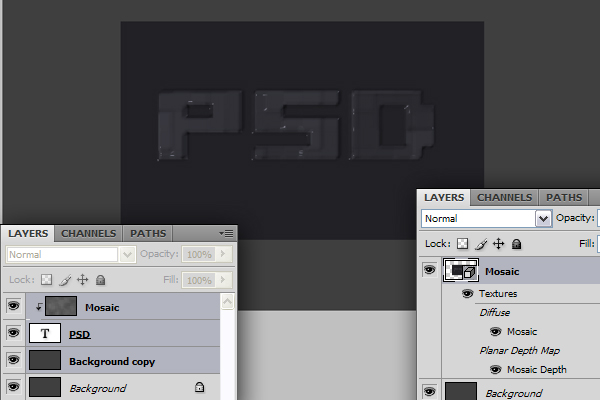Click the 3D Mosaic layer thumbnail icon
Viewport: 600px width, 400px height.
[x=461, y=270]
